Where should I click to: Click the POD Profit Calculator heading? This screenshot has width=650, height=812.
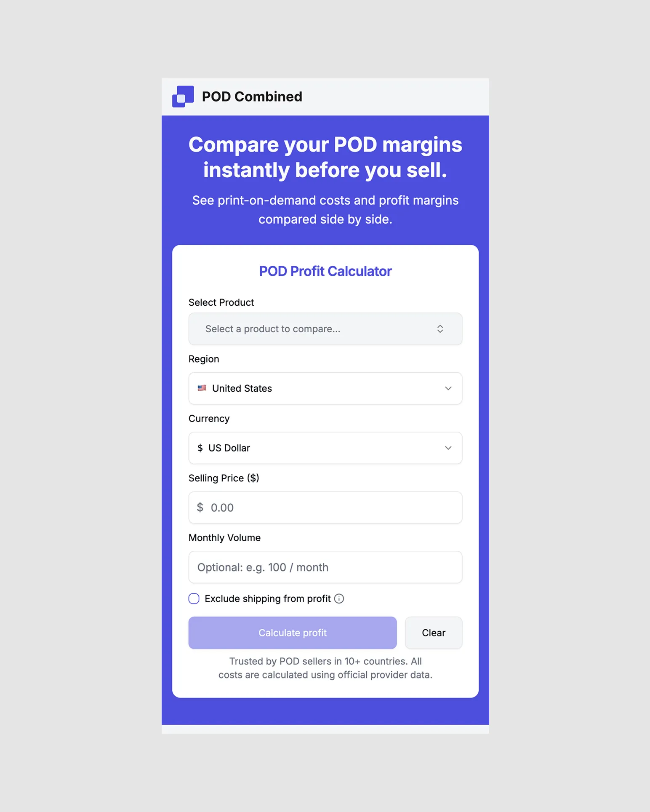tap(325, 271)
